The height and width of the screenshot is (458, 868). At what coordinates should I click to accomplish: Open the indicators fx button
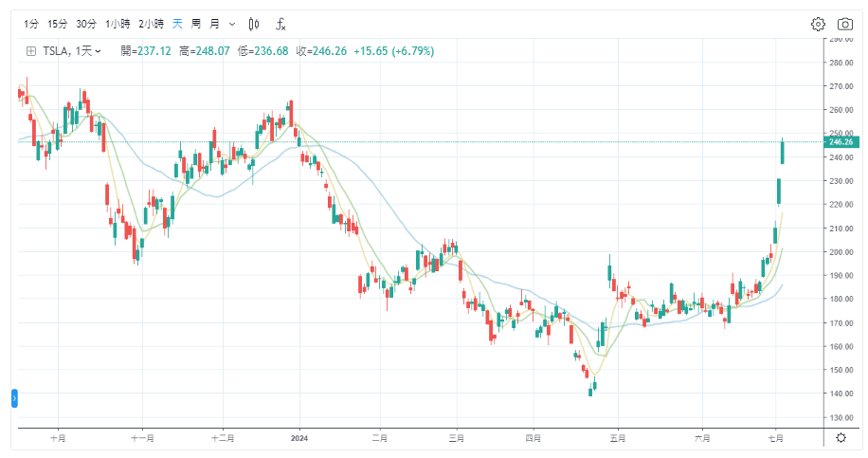pyautogui.click(x=281, y=24)
